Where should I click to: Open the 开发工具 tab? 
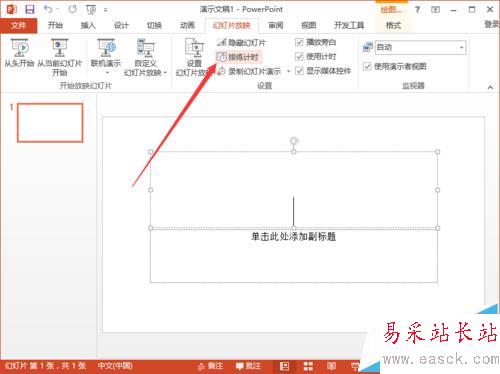[349, 25]
